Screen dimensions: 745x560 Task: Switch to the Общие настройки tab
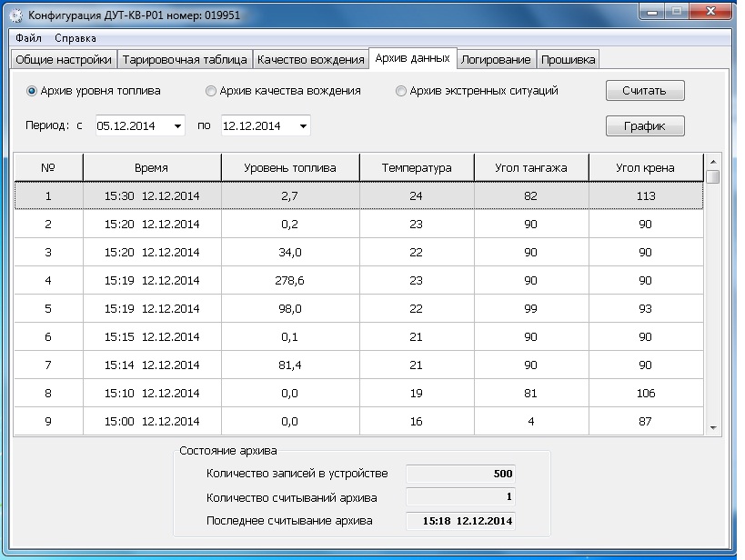pyautogui.click(x=64, y=60)
